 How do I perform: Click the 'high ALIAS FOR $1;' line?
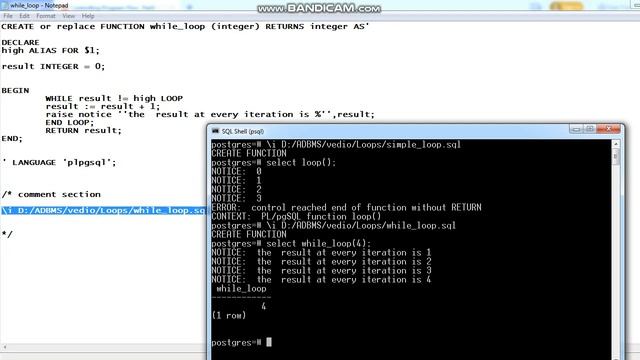(x=50, y=51)
